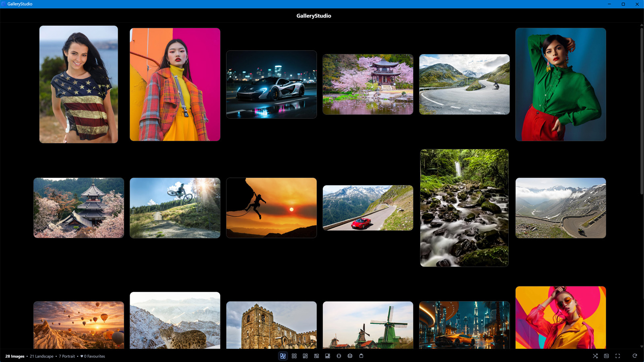
Task: Open the orange car neon city photo
Action: coord(464,325)
